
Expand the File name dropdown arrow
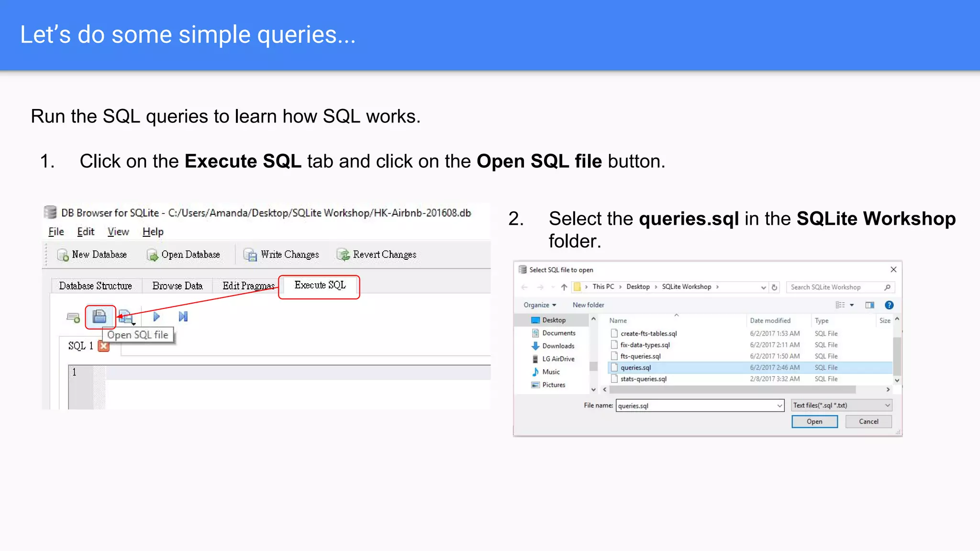pos(780,406)
